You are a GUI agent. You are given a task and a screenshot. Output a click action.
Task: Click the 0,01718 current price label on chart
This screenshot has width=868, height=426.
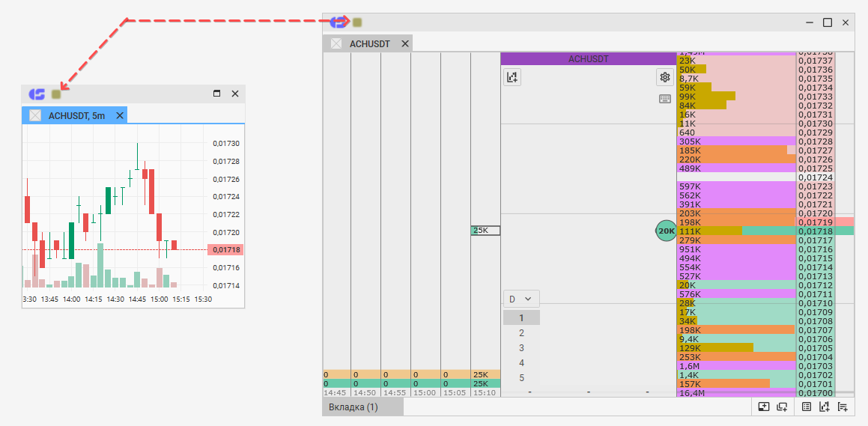225,250
